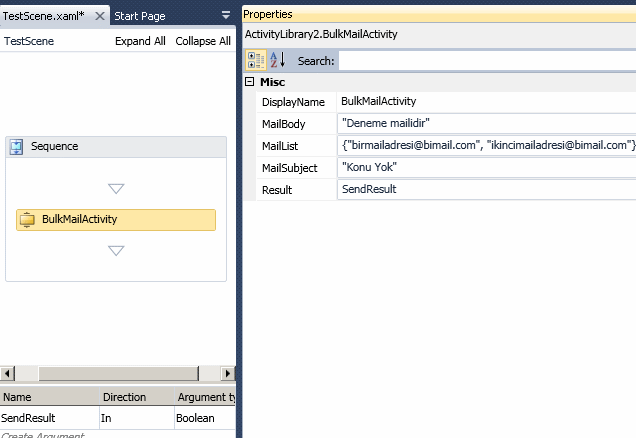Edit the MailBody property value
The height and width of the screenshot is (438, 636).
coord(486,123)
